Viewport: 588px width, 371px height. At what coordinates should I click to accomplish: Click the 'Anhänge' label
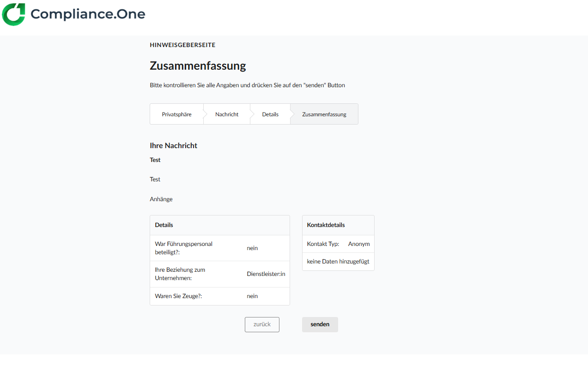(161, 199)
